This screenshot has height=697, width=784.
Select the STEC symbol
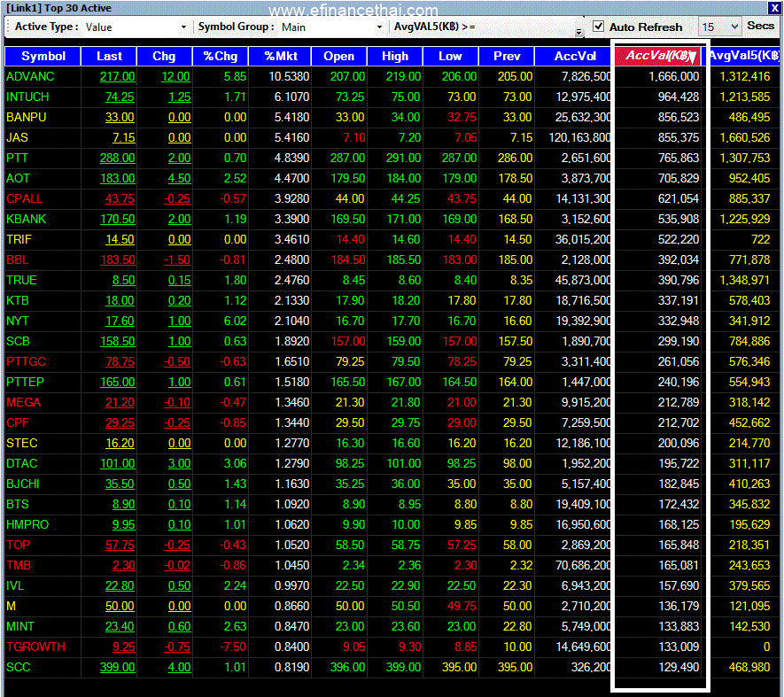pos(22,443)
